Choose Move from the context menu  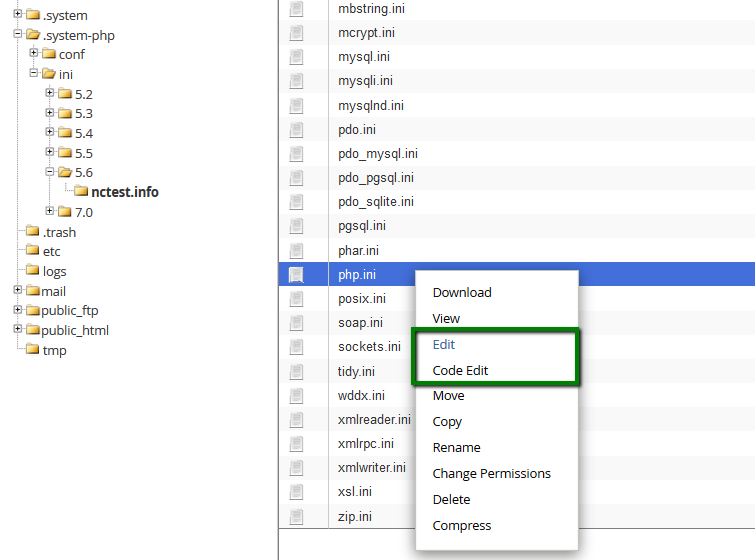448,396
